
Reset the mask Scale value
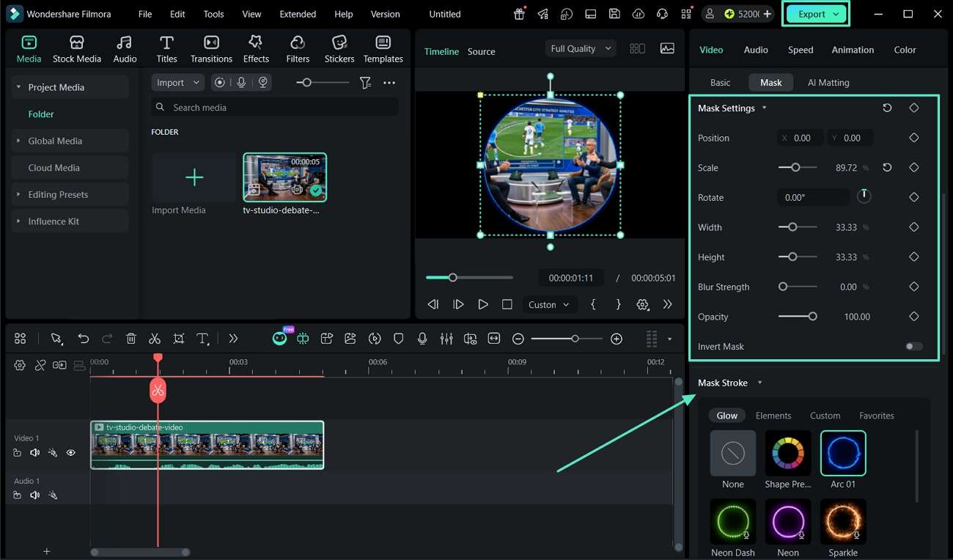pyautogui.click(x=887, y=168)
